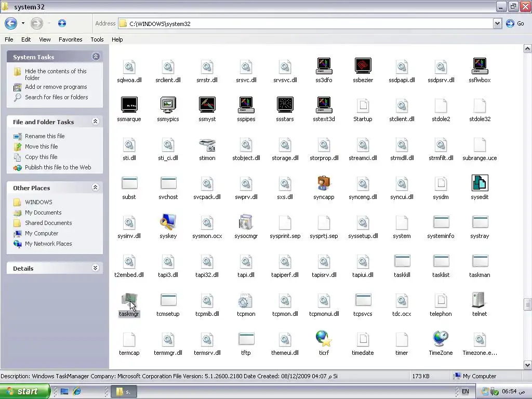Select the TimeZone globe icon
The width and height of the screenshot is (532, 399).
(441, 339)
